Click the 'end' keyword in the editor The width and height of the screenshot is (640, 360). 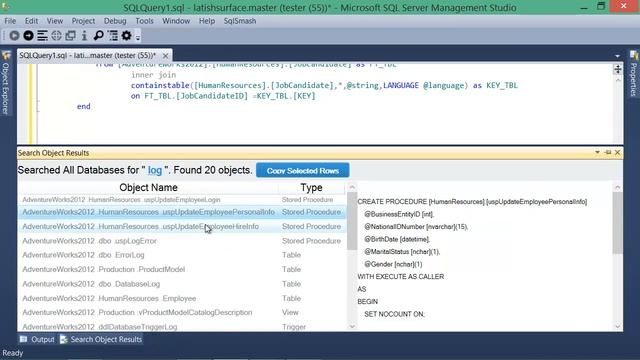tap(84, 106)
